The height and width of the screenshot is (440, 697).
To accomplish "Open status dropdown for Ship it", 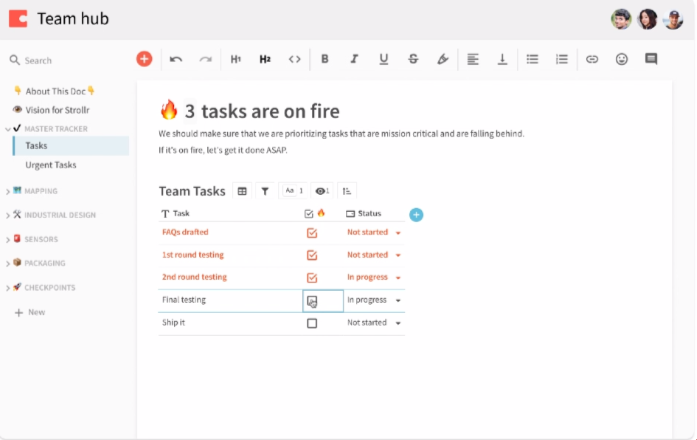I will coord(398,323).
